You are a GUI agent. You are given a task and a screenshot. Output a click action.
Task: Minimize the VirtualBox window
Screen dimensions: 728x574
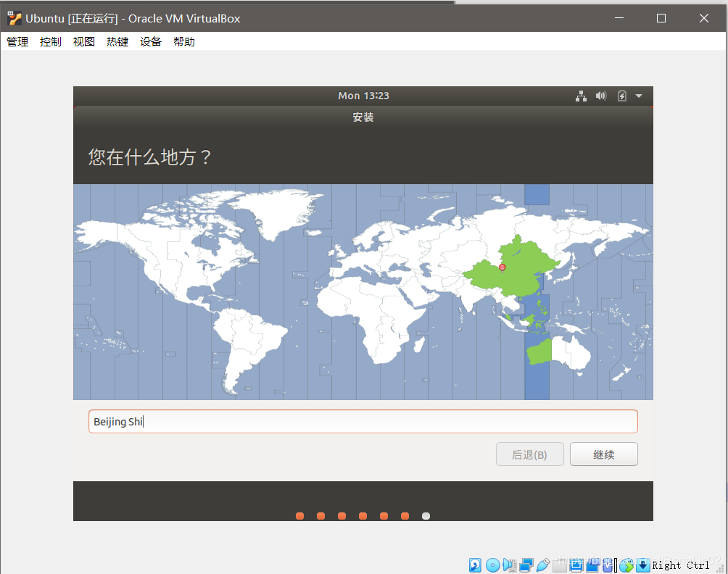click(x=619, y=18)
